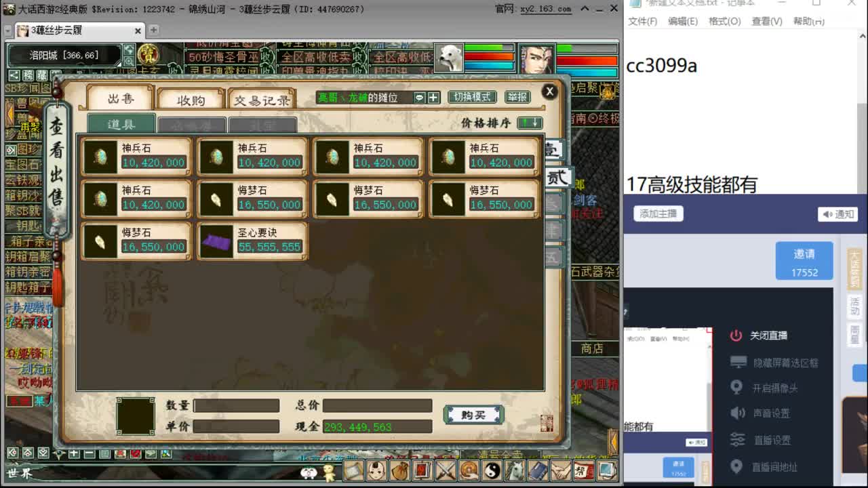The image size is (868, 488).
Task: Click the 通知 notification button
Action: [838, 214]
